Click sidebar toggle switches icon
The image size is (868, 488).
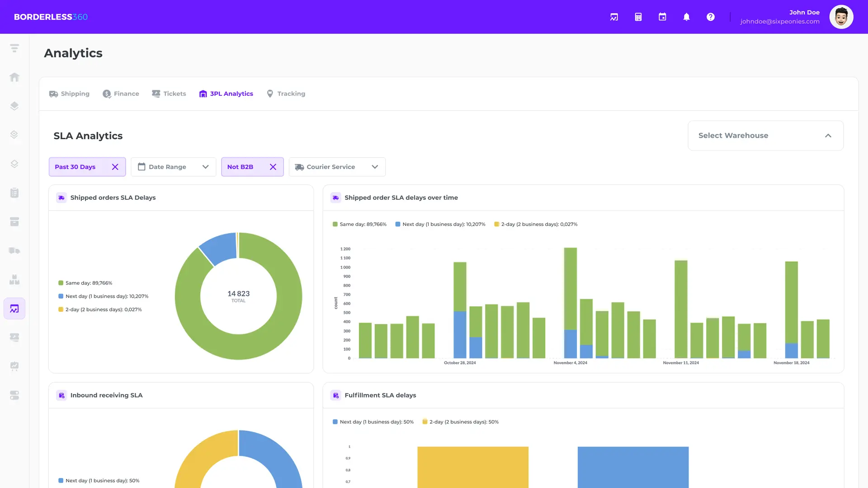[14, 395]
